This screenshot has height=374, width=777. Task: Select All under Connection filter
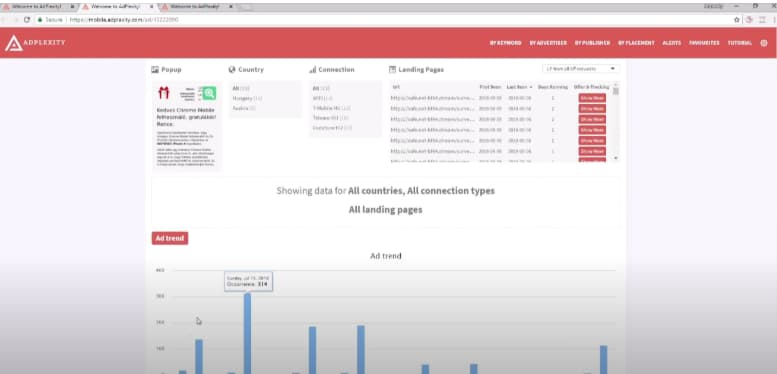pyautogui.click(x=321, y=88)
